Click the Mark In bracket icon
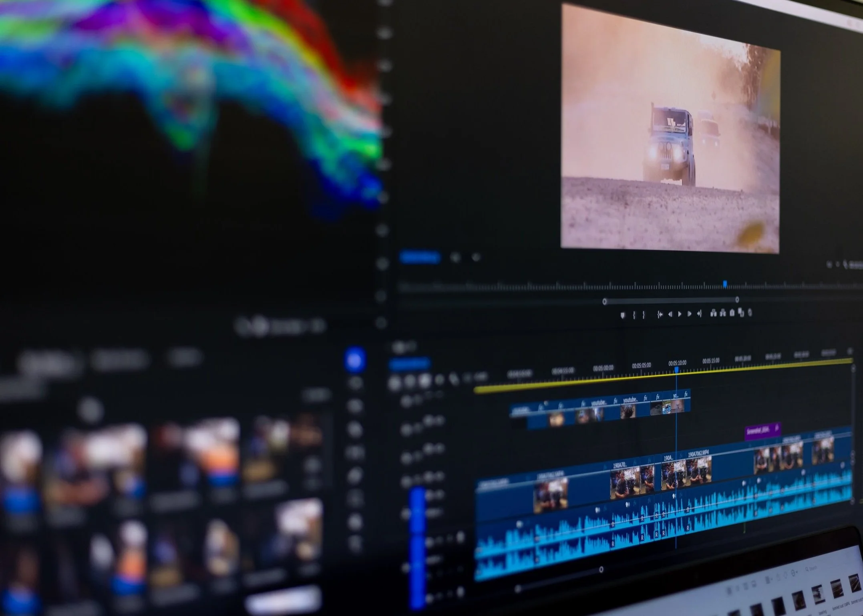 coord(634,315)
